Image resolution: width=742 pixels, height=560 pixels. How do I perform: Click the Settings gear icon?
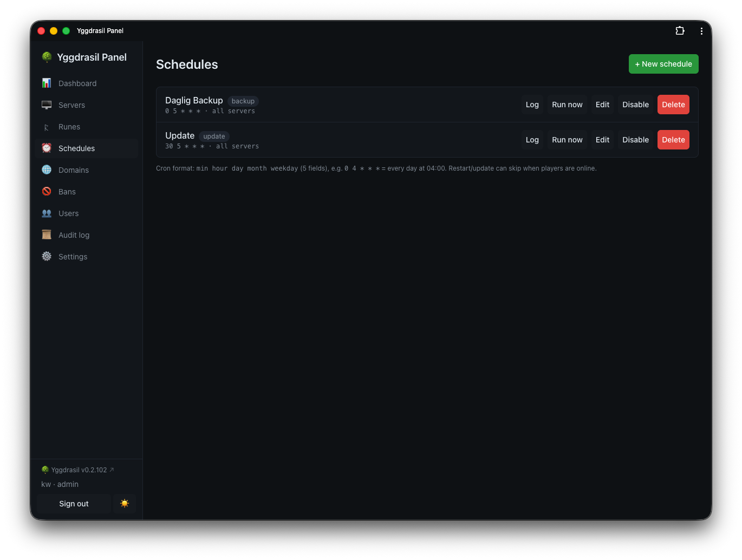click(47, 256)
